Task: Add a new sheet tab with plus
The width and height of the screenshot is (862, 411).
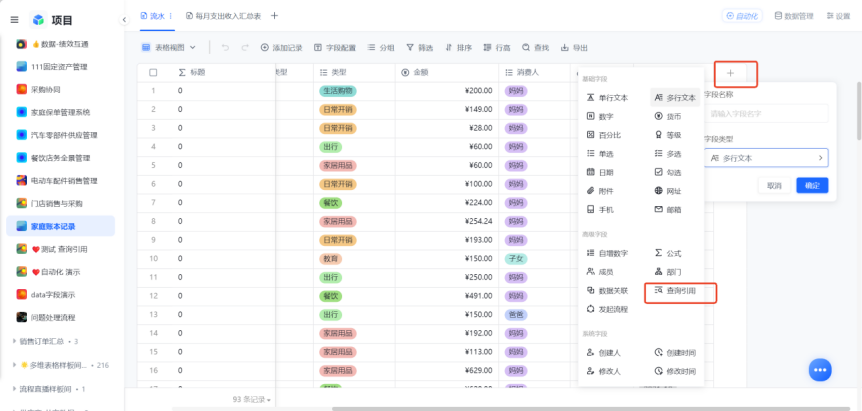Action: coord(274,16)
